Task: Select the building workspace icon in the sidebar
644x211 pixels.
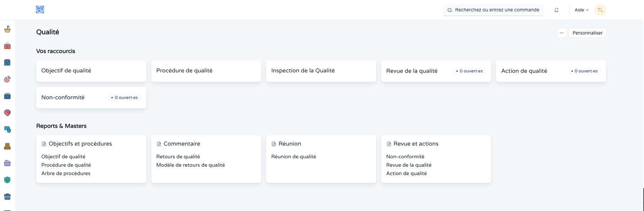Action: pyautogui.click(x=7, y=146)
